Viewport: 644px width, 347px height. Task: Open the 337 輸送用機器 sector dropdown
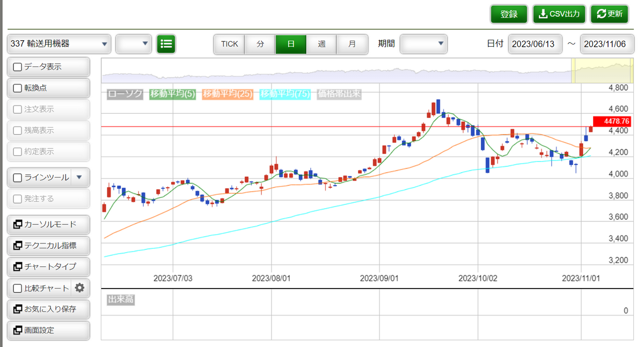59,44
